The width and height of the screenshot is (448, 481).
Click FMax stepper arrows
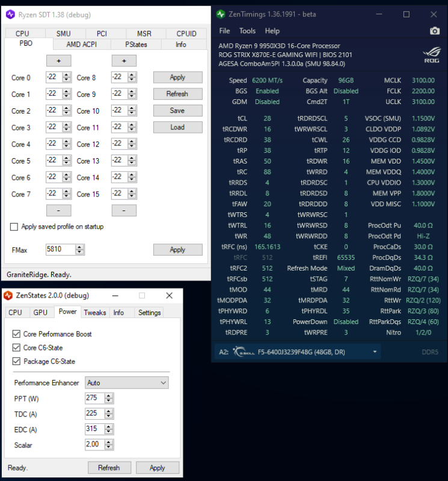(79, 250)
